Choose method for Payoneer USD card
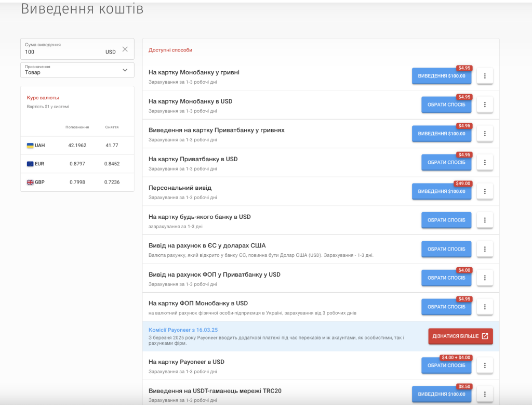 (x=446, y=365)
